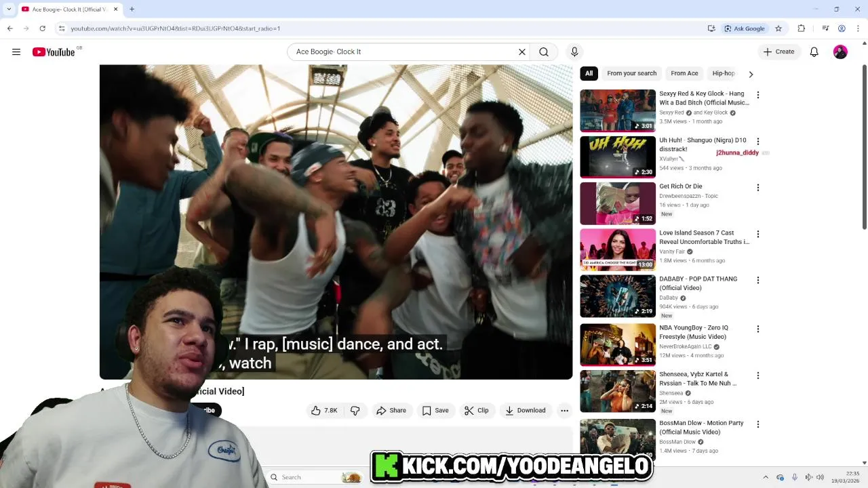Click the browser forward arrow
The width and height of the screenshot is (868, 488).
pyautogui.click(x=26, y=28)
